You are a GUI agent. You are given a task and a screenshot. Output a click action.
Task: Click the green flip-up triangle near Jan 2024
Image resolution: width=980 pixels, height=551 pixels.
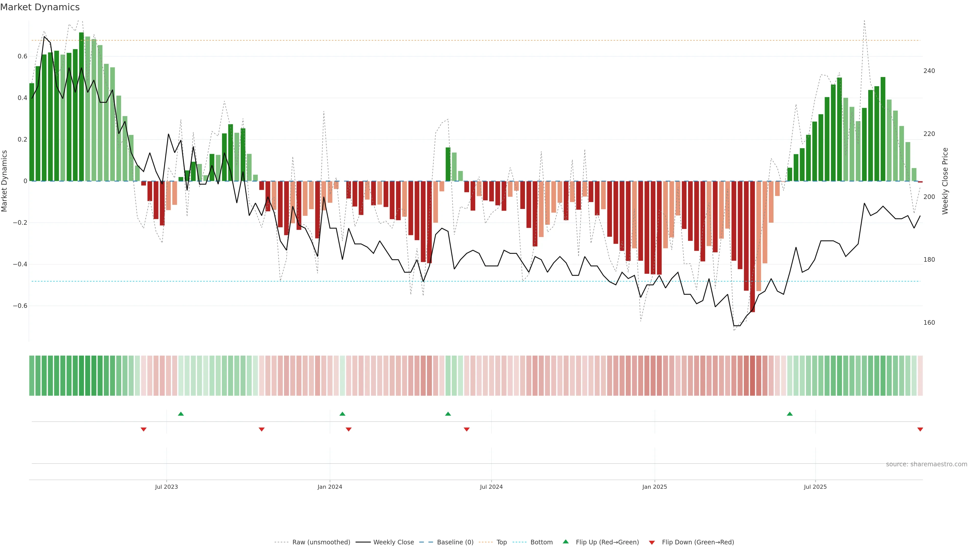[x=342, y=414]
